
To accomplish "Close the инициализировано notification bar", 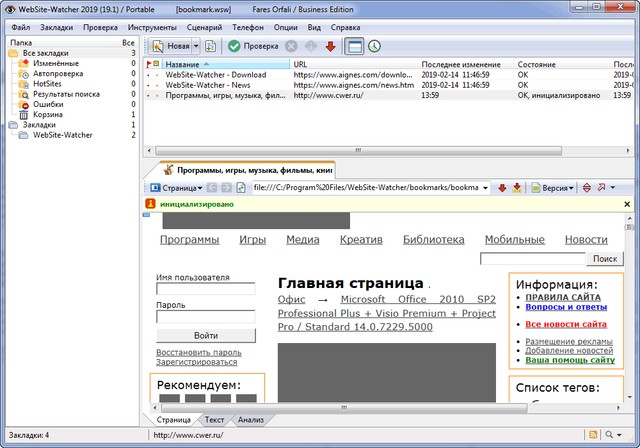I will pyautogui.click(x=627, y=204).
